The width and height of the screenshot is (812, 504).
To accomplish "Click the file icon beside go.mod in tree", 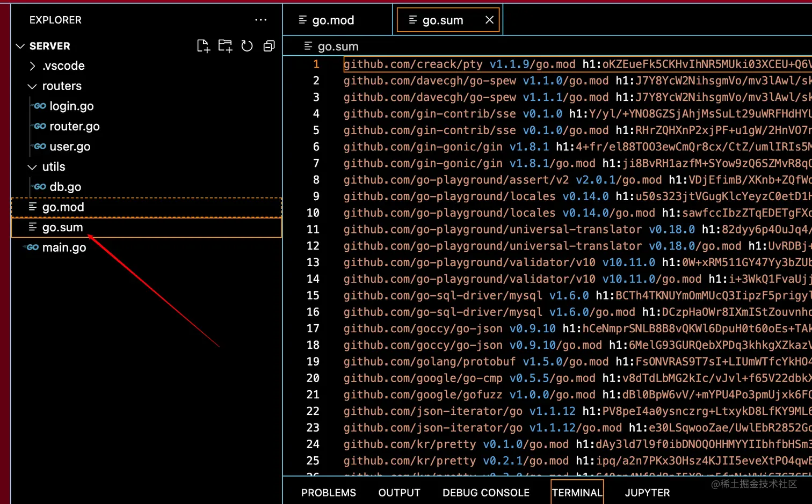I will (33, 207).
